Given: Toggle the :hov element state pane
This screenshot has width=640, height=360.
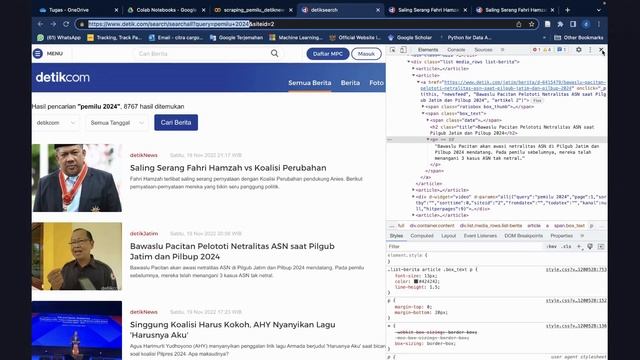Looking at the screenshot, I should click(x=551, y=247).
